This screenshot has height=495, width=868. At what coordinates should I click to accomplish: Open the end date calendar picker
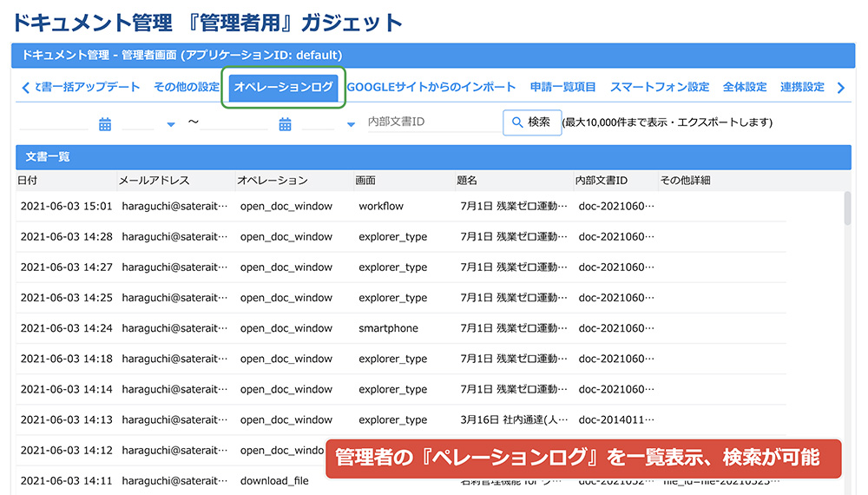[285, 124]
